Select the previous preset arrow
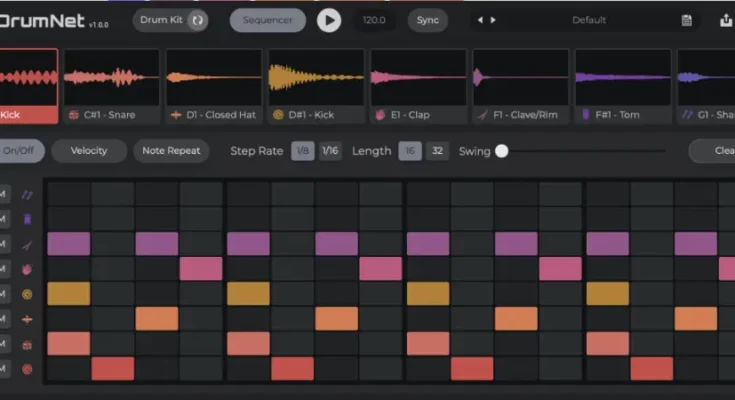 tap(479, 20)
